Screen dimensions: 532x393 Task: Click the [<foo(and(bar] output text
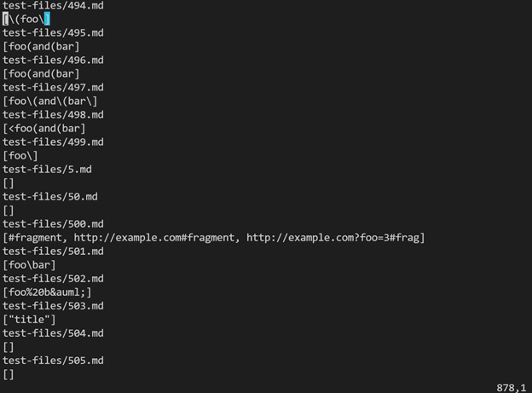point(44,128)
